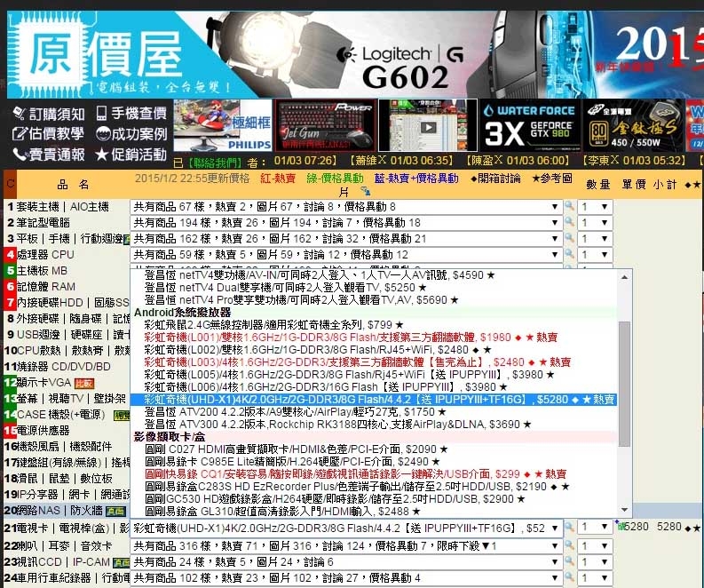Select 登昌恆 ATV300 $3690 option
The height and width of the screenshot is (588, 704).
[x=337, y=425]
